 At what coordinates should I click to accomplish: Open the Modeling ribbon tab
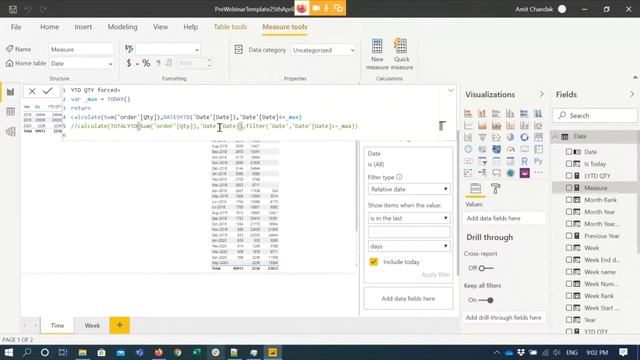(x=122, y=27)
